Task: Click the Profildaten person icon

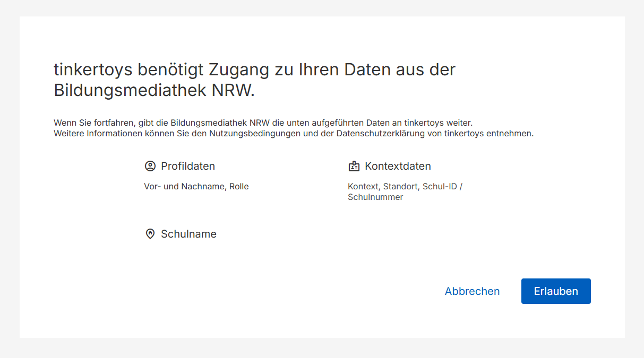Action: coord(150,166)
